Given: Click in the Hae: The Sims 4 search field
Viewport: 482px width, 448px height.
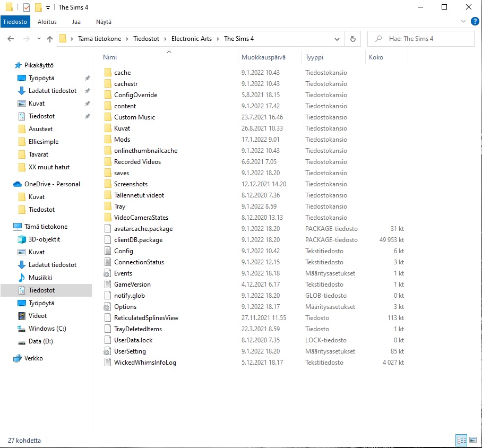Looking at the screenshot, I should [x=421, y=39].
